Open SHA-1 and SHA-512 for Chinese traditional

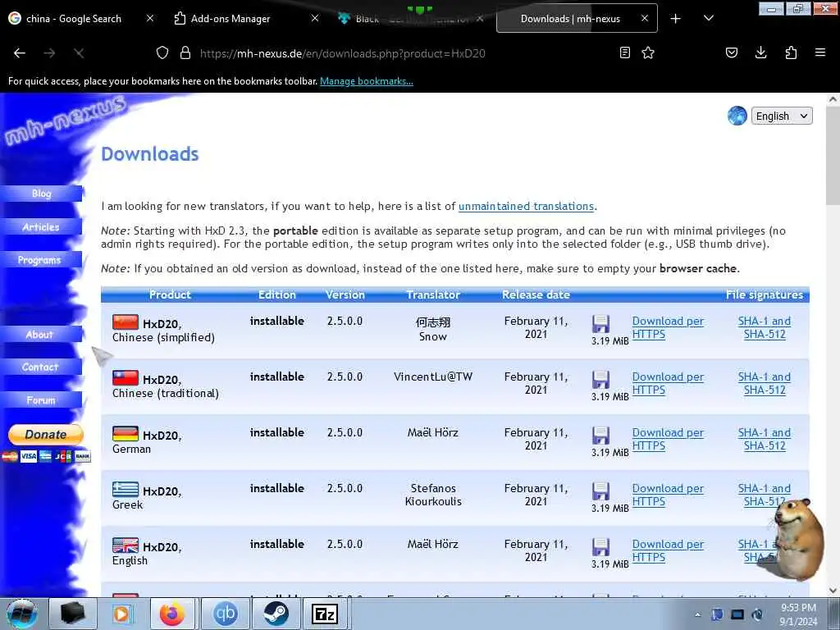click(765, 383)
